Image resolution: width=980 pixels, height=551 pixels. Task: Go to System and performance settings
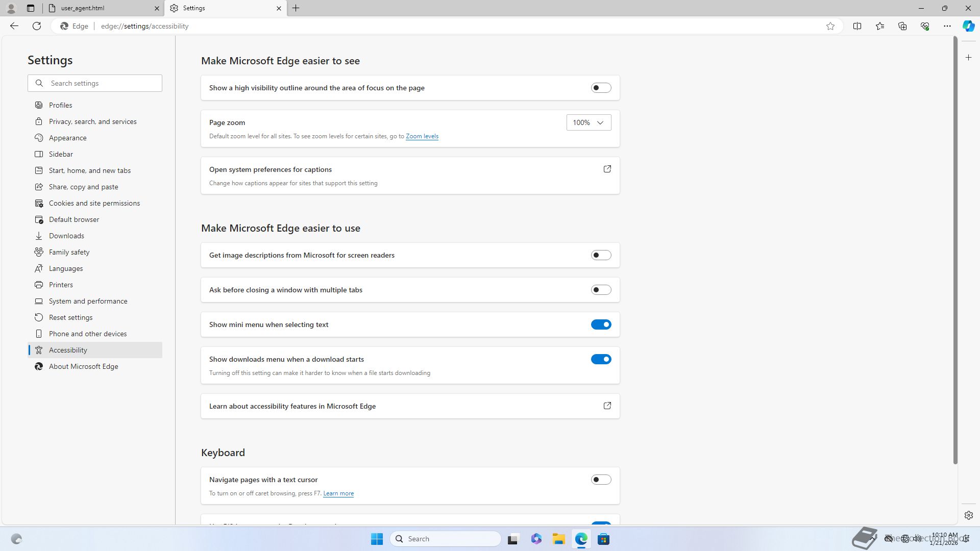(x=88, y=301)
